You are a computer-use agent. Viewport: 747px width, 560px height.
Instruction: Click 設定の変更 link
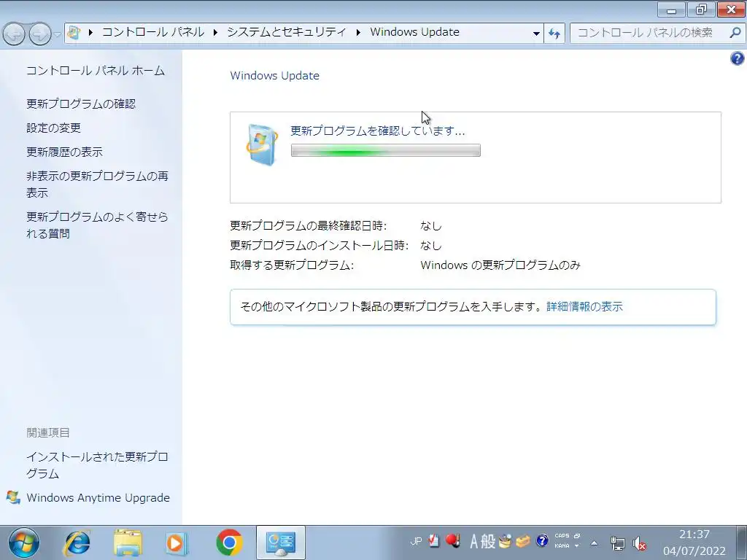pyautogui.click(x=53, y=128)
